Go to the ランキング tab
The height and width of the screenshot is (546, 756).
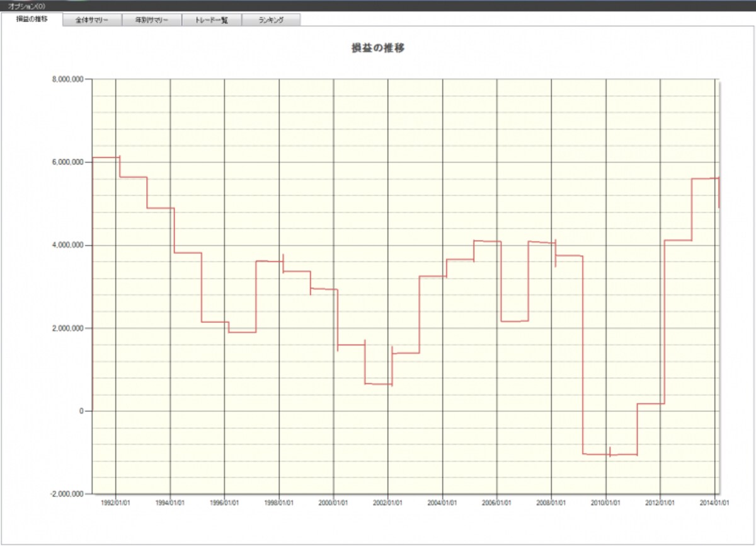[x=271, y=20]
